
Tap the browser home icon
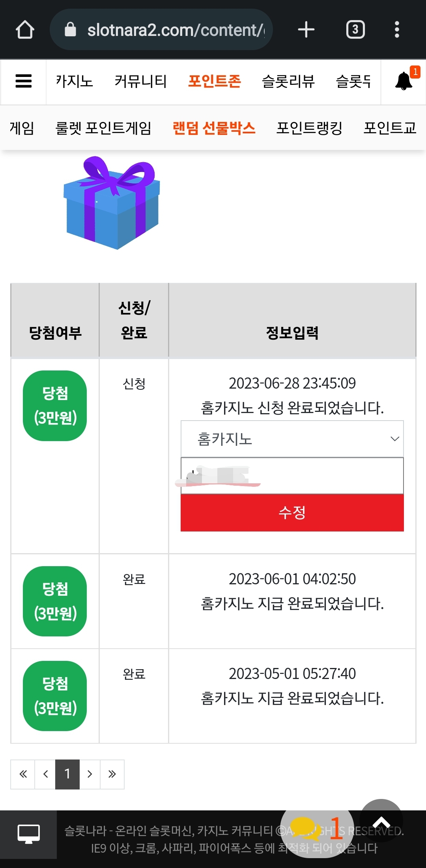point(25,30)
